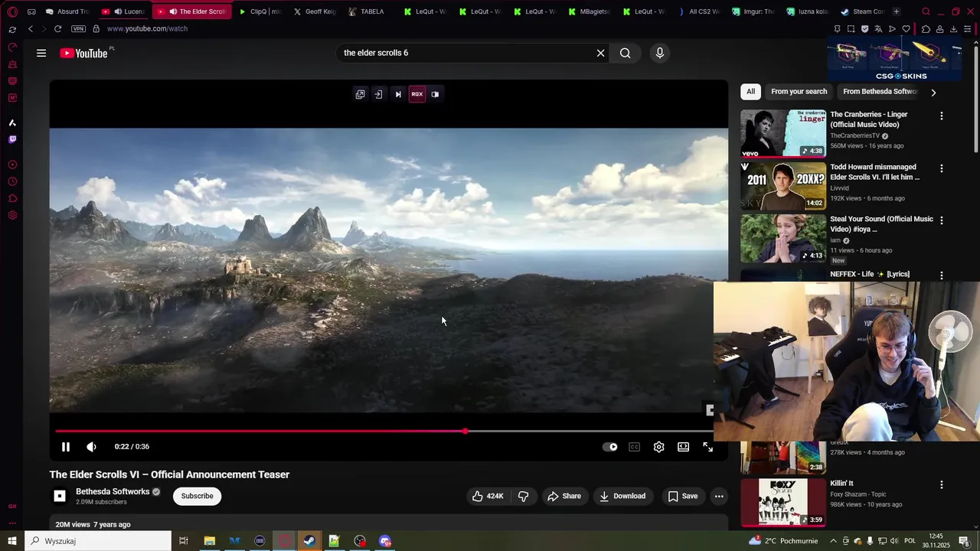
Task: Click the Windows 'Wyszukaj' search box
Action: pos(99,541)
